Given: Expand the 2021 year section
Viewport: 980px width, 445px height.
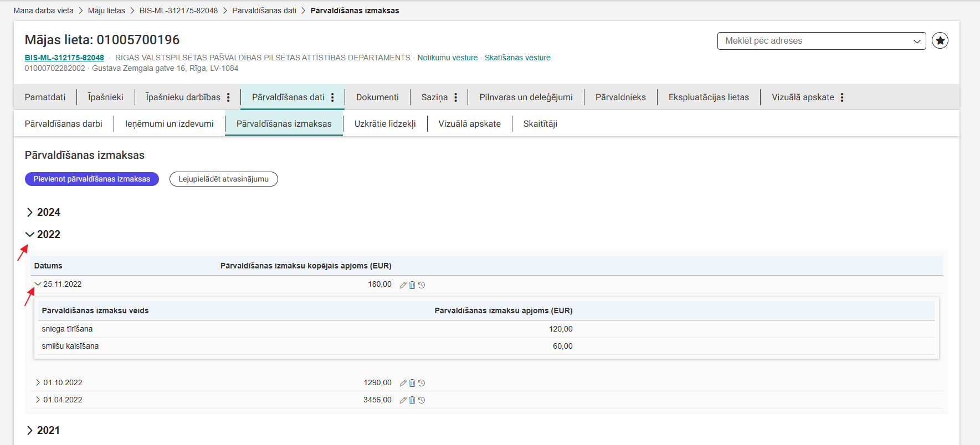Looking at the screenshot, I should coord(30,431).
